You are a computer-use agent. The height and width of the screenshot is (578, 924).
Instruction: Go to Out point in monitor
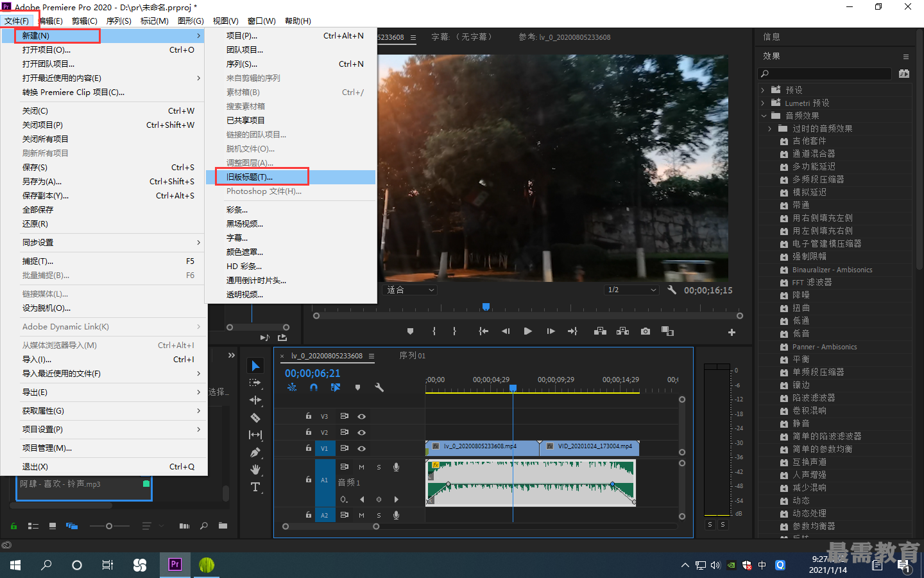pos(572,331)
